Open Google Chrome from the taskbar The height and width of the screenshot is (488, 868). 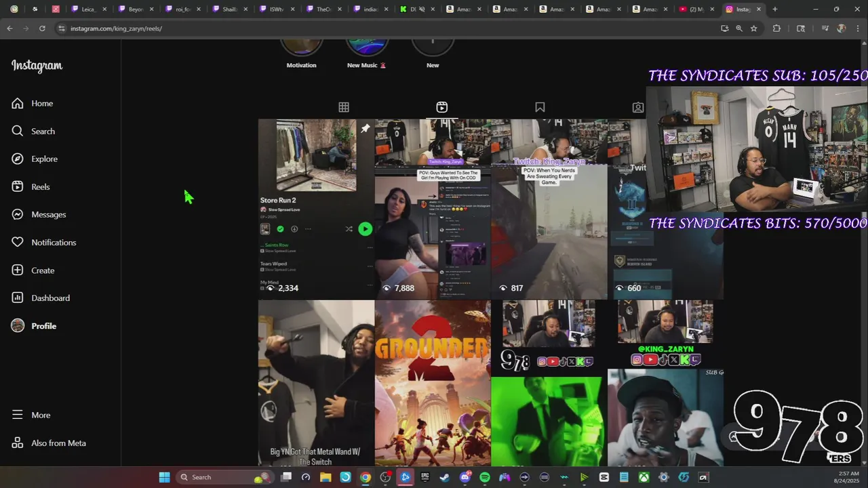click(x=366, y=477)
